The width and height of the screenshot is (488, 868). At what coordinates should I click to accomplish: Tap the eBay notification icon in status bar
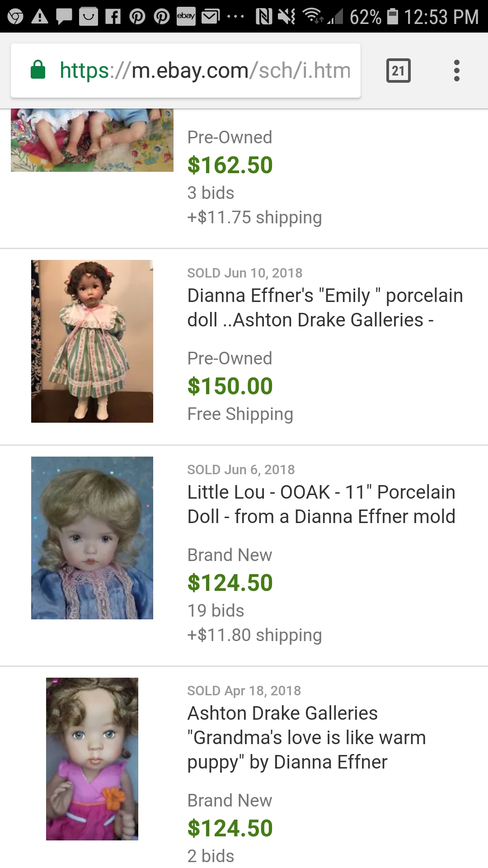click(x=186, y=16)
